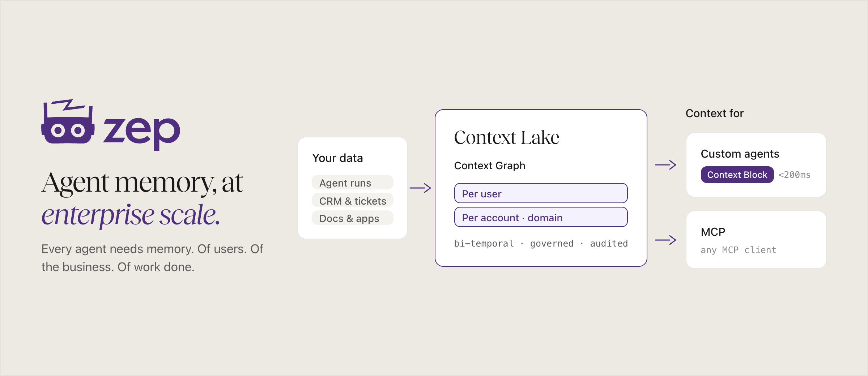868x376 pixels.
Task: Click the arrow pointing to Custom agents
Action: click(x=665, y=165)
